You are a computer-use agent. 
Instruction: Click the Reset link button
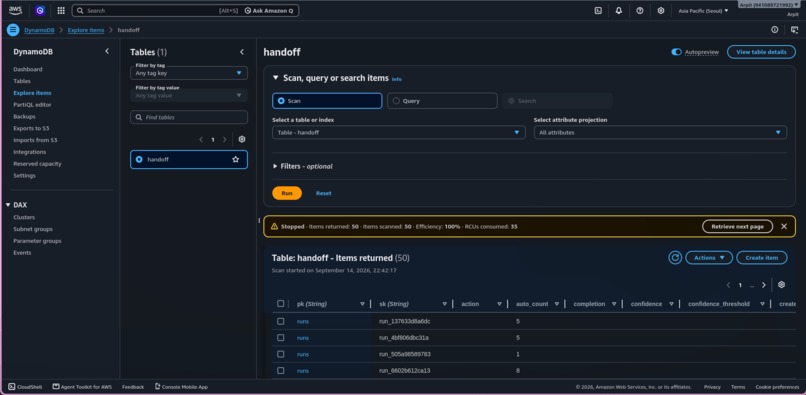tap(323, 193)
